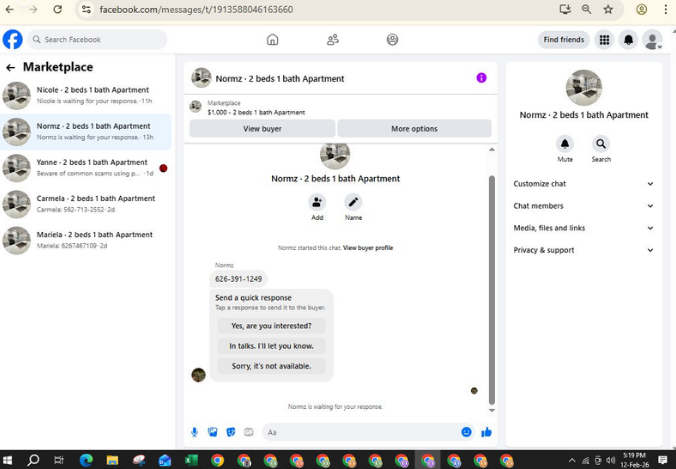Click the chat scrollbar down arrow
Viewport: 676px width, 469px height.
click(491, 410)
